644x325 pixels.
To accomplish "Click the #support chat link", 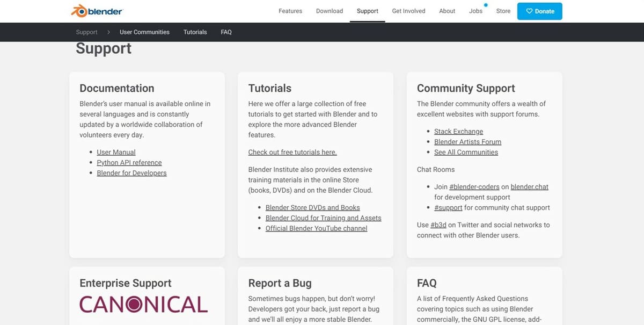I will [x=448, y=208].
